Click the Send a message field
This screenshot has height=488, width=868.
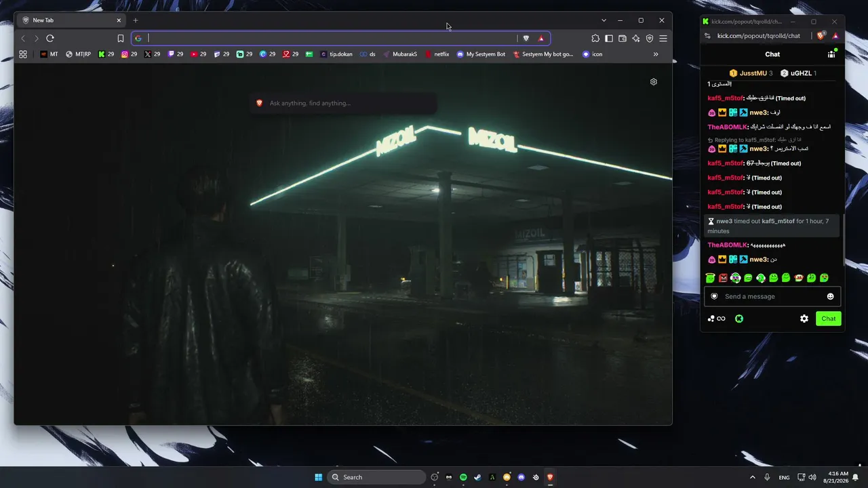(772, 296)
